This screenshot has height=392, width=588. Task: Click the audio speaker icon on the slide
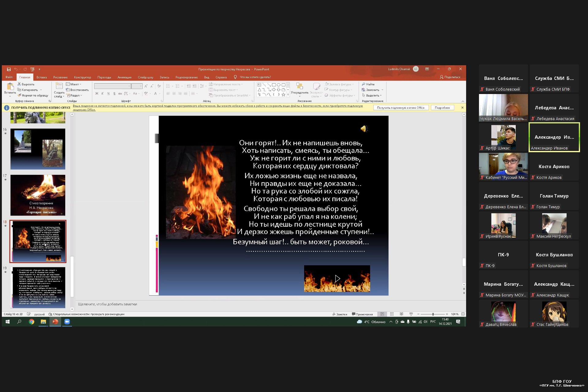(364, 129)
